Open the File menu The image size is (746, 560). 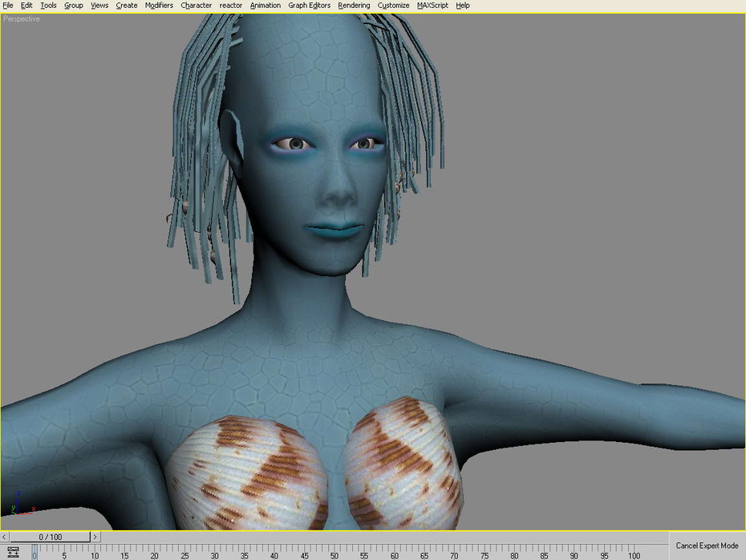pyautogui.click(x=7, y=6)
